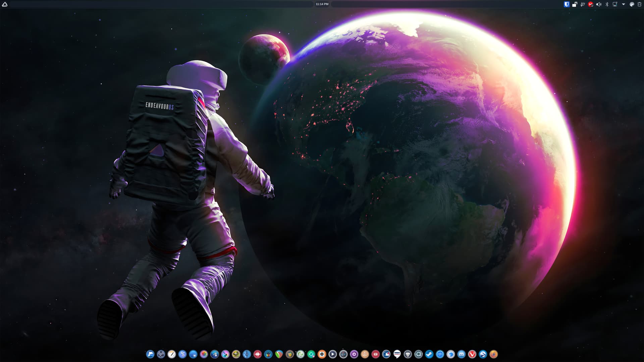
Task: Launch the dolphin icon app in dock
Action: pos(150,354)
